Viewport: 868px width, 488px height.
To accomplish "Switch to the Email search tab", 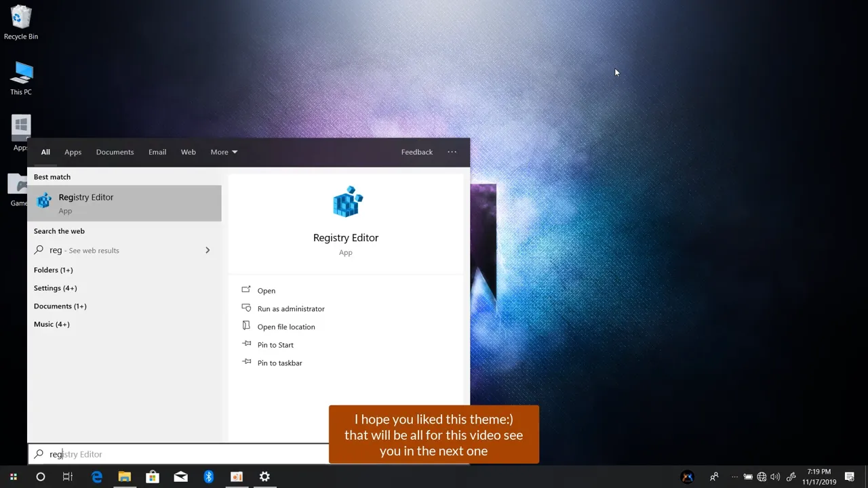I will [x=157, y=152].
